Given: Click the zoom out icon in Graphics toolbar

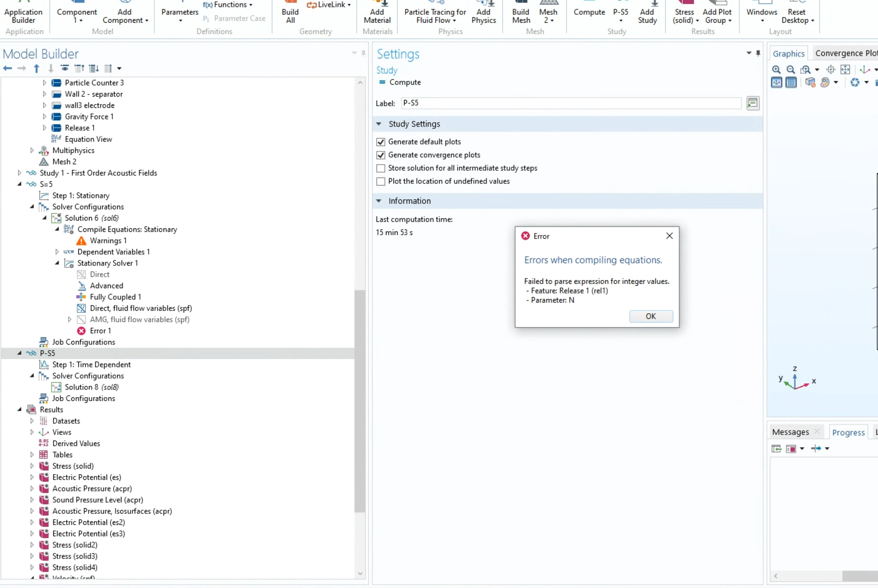Looking at the screenshot, I should 790,69.
